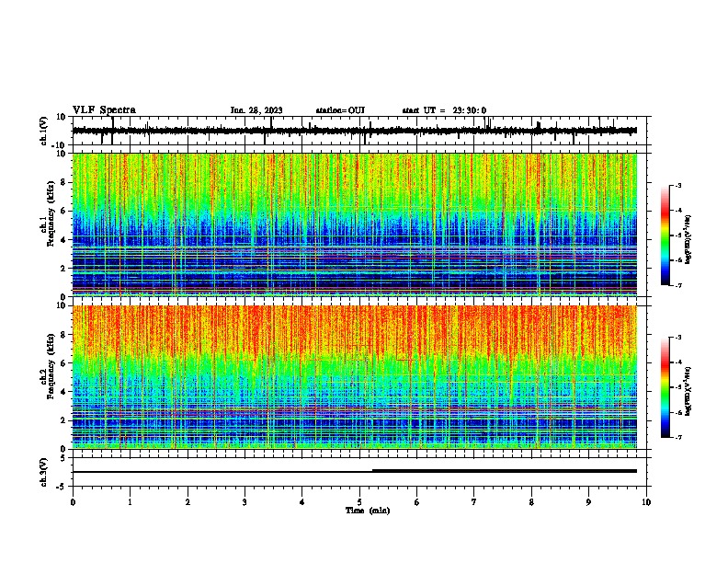Screen dimensions: 728x563
Task: Select the "start UT = 23:30:0" text
Action: pyautogui.click(x=444, y=110)
